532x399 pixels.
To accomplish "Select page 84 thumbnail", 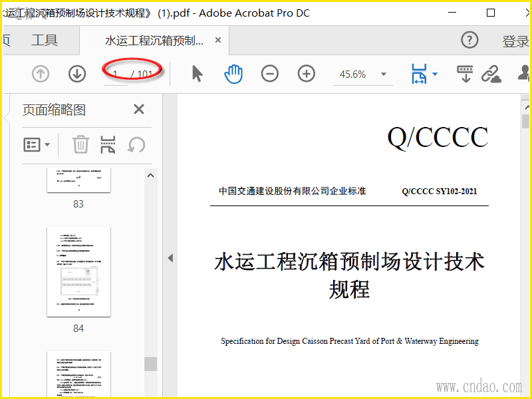I will click(x=78, y=272).
